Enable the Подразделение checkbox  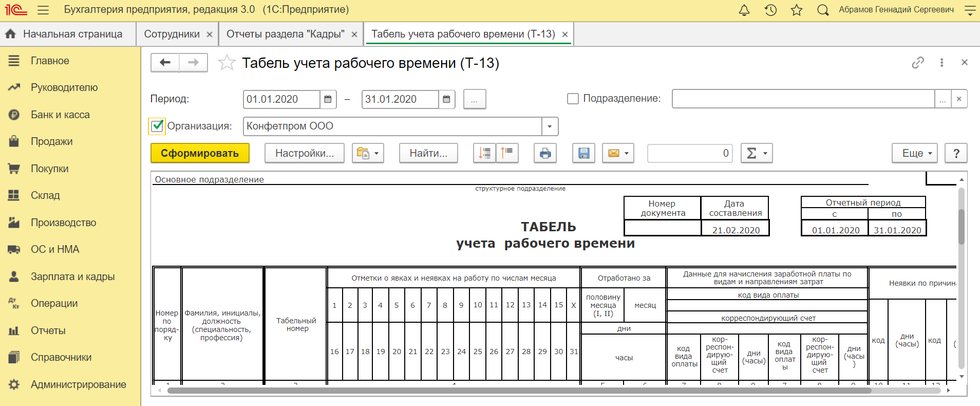tap(573, 99)
